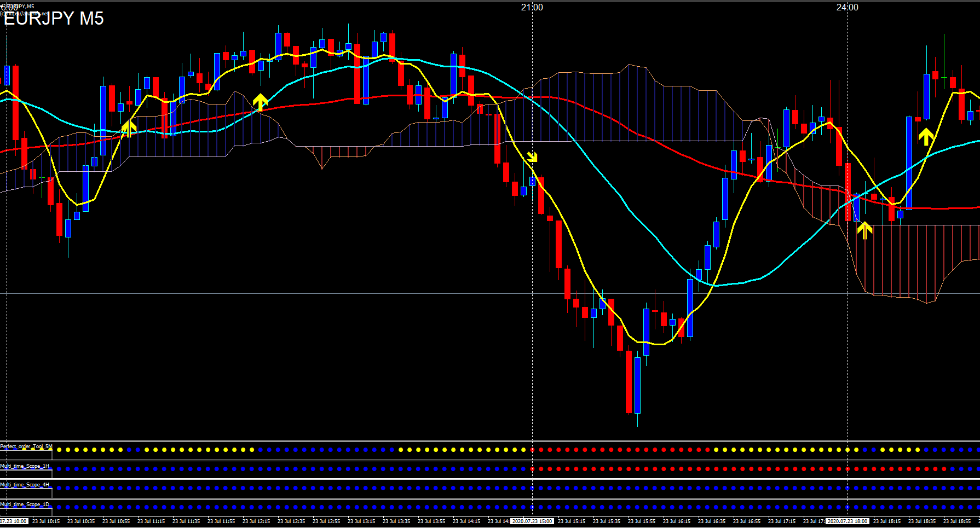Click the 23 Jul 12:55 axis label

[326, 521]
